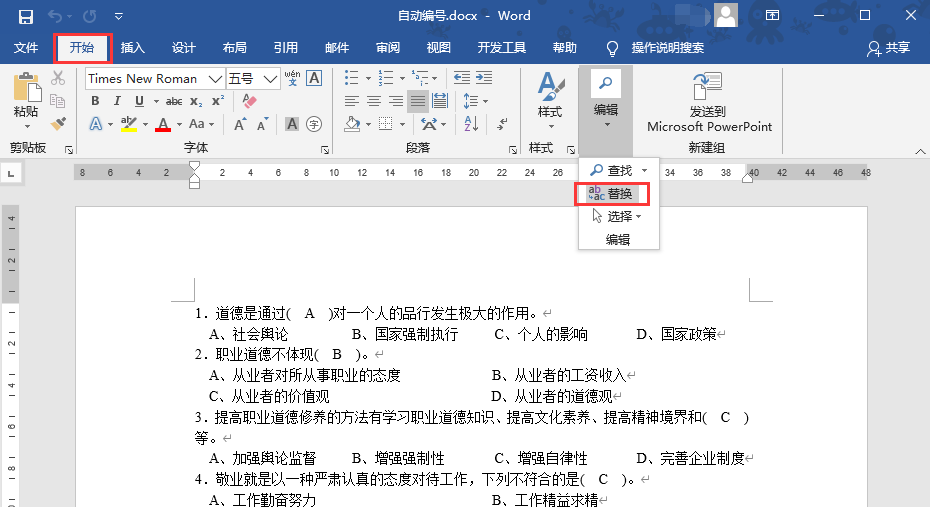Toggle Italic formatting
Viewport: 930px width, 507px height.
point(117,101)
